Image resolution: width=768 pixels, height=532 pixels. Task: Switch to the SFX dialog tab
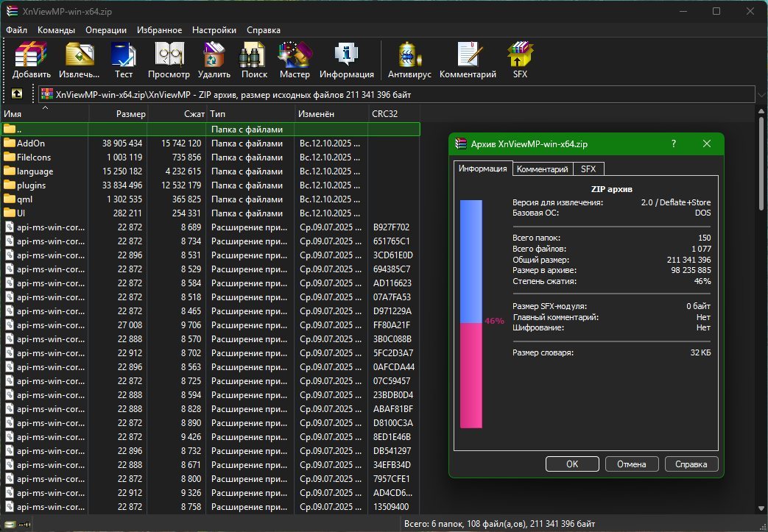588,169
